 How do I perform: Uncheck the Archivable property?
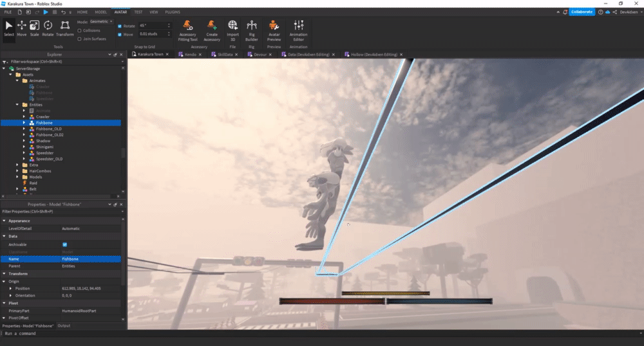64,244
